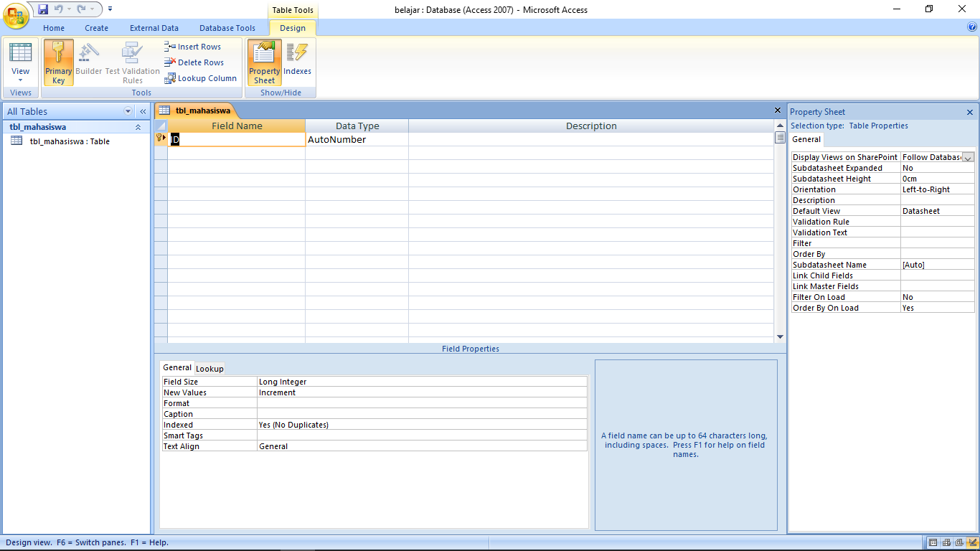Select Design View status bar button
980x551 pixels.
click(972, 542)
